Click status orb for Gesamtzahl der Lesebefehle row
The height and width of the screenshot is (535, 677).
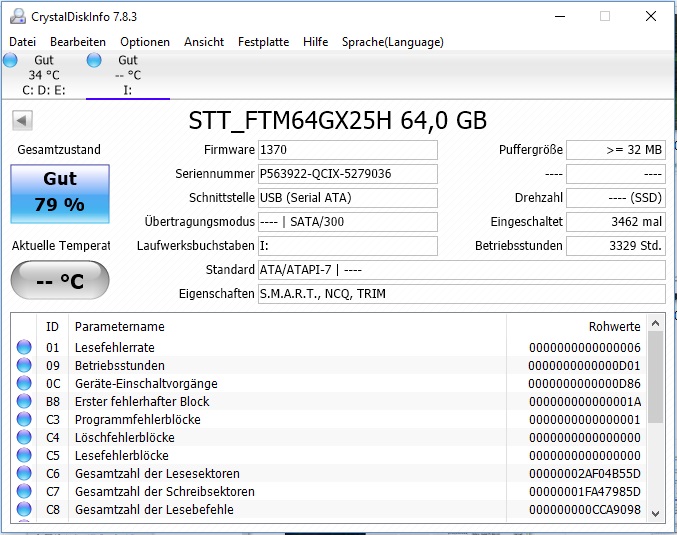point(24,509)
